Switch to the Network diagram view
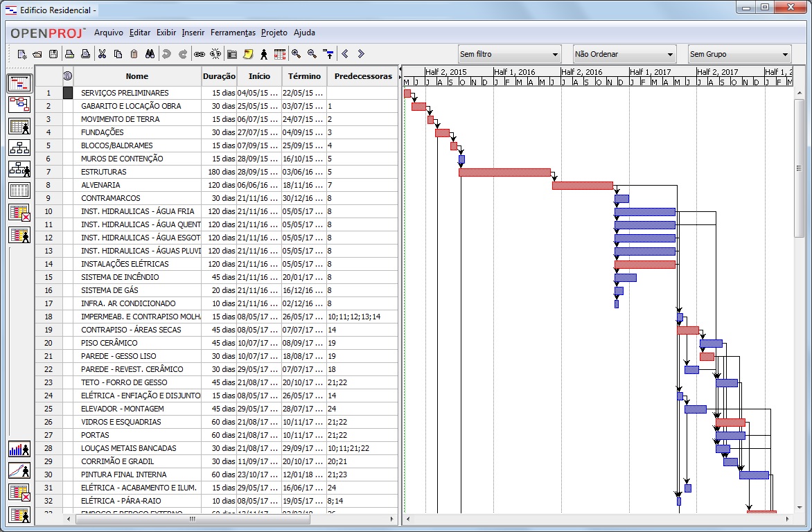 click(19, 105)
